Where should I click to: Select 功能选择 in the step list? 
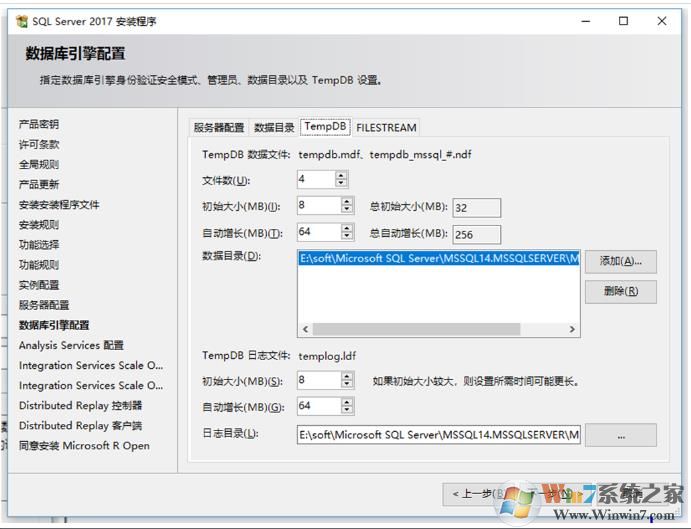click(39, 245)
